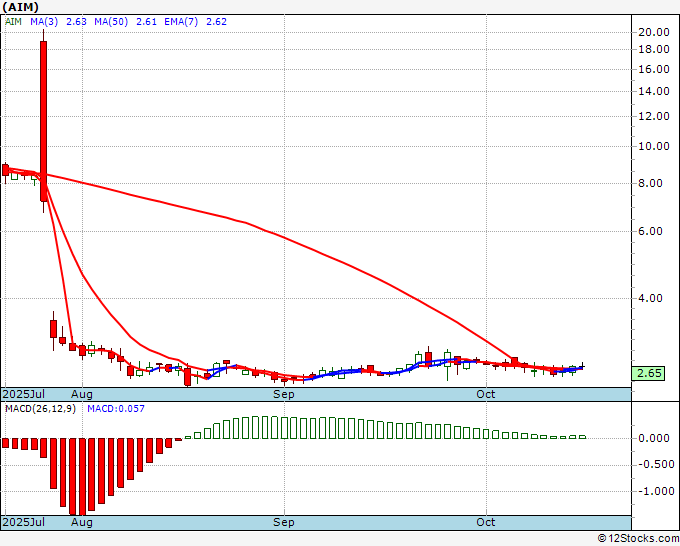Click the Oct label on MACD axis
This screenshot has height=546, width=680.
coord(485,522)
